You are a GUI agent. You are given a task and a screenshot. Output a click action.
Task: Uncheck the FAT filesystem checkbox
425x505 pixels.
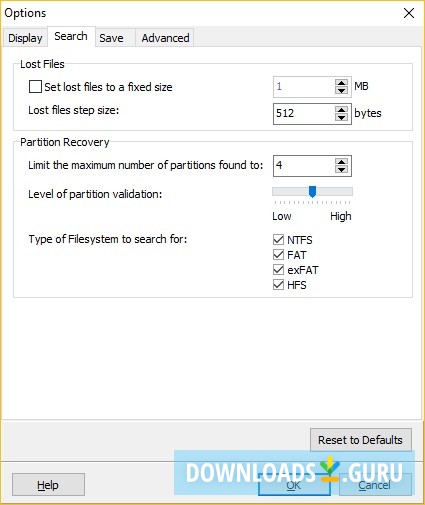[x=278, y=255]
